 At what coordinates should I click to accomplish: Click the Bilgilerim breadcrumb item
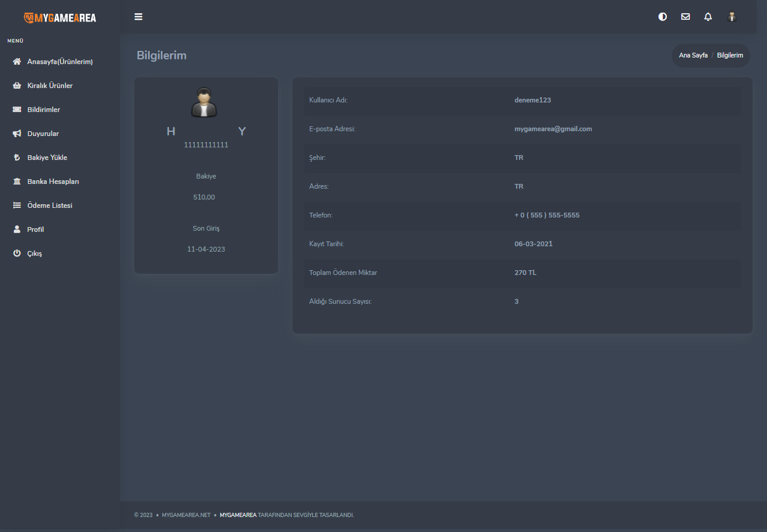tap(730, 55)
